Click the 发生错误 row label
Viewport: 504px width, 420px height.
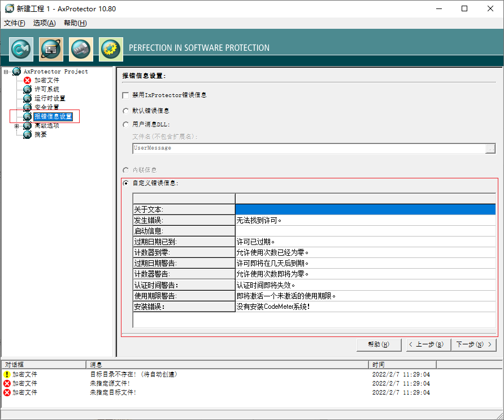(184, 220)
